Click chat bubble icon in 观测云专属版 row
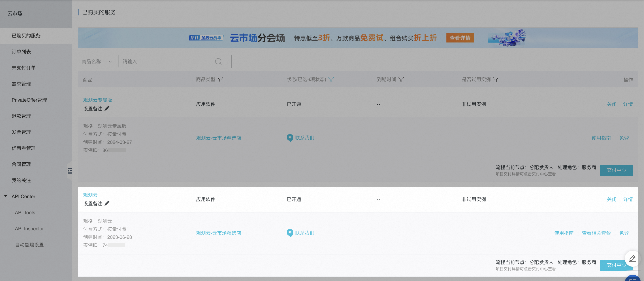 290,138
